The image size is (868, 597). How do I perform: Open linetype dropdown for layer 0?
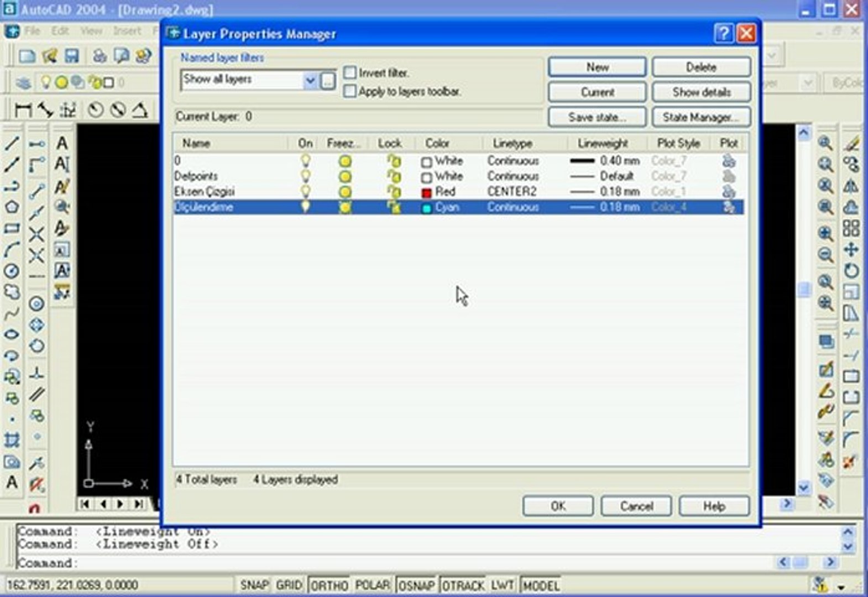513,161
